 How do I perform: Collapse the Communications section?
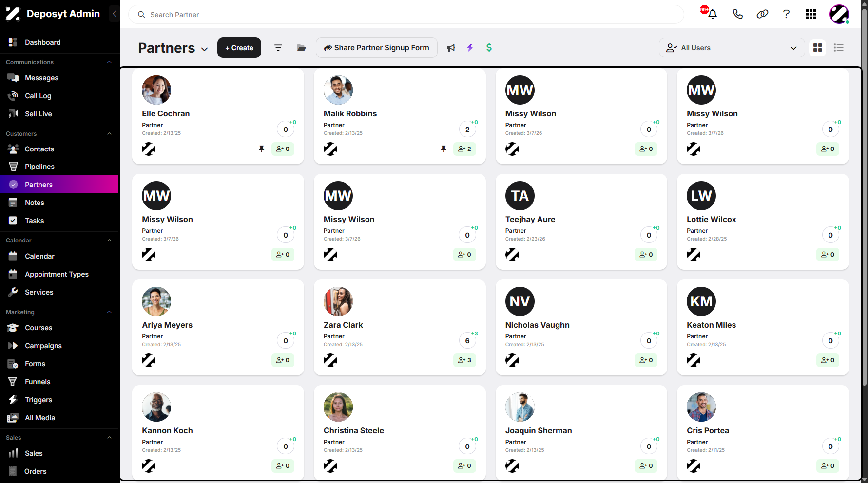click(110, 62)
